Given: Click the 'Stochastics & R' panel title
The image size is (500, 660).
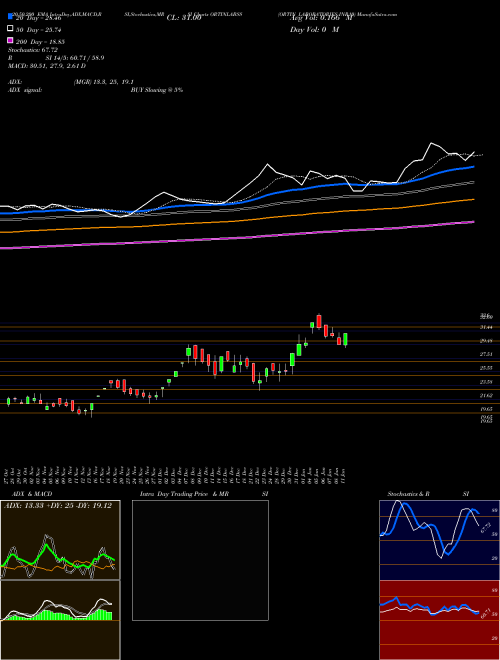Looking at the screenshot, I should (408, 494).
